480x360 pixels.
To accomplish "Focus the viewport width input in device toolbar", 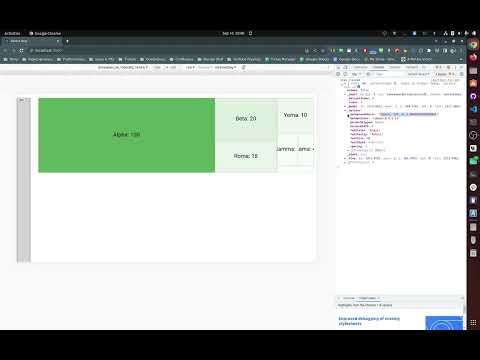I will click(157, 67).
